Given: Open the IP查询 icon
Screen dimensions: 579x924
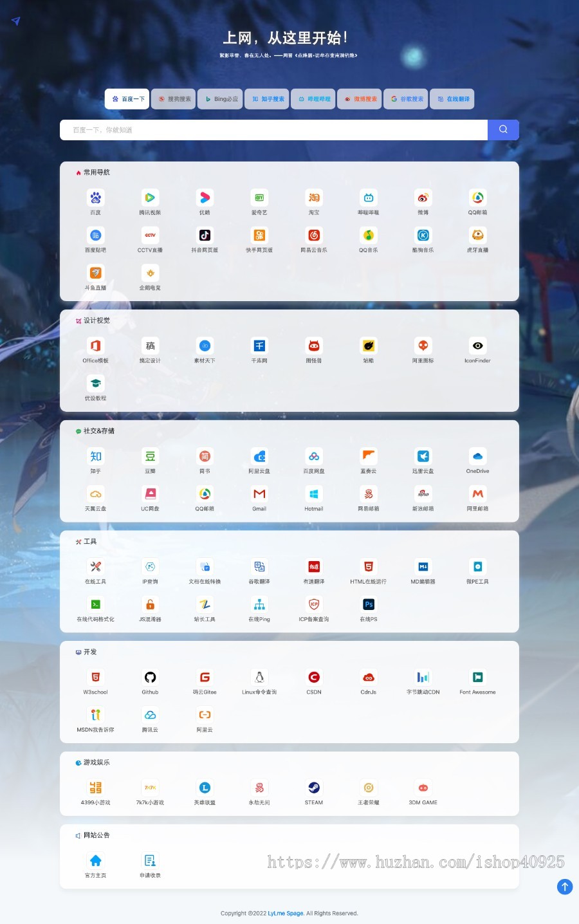Looking at the screenshot, I should [150, 566].
